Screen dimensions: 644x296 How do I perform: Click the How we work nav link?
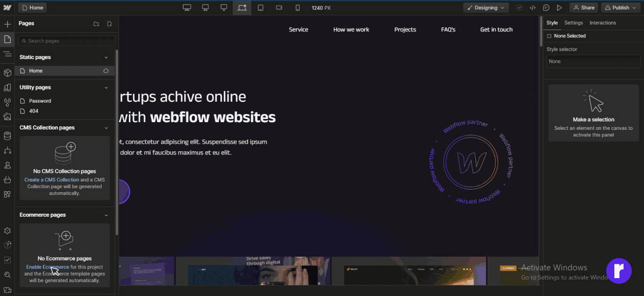coord(351,30)
